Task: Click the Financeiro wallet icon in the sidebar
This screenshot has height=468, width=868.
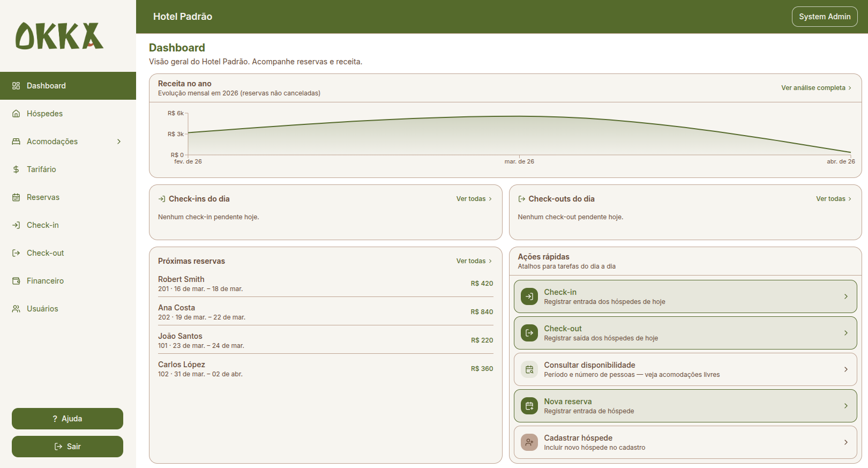Action: [x=16, y=281]
